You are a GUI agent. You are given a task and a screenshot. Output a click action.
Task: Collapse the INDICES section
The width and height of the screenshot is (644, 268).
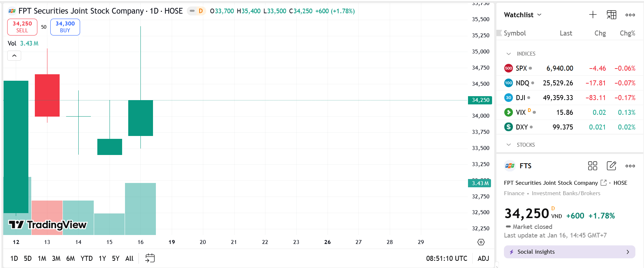point(509,54)
